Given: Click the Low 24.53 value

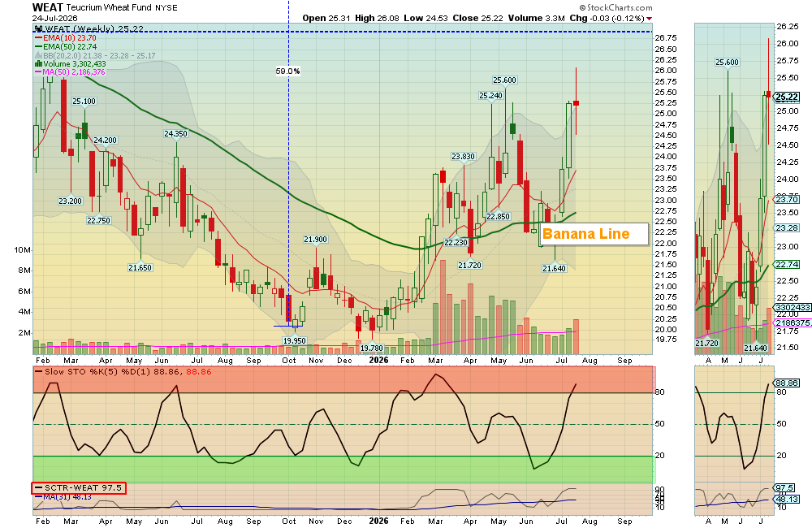Looking at the screenshot, I should point(425,18).
